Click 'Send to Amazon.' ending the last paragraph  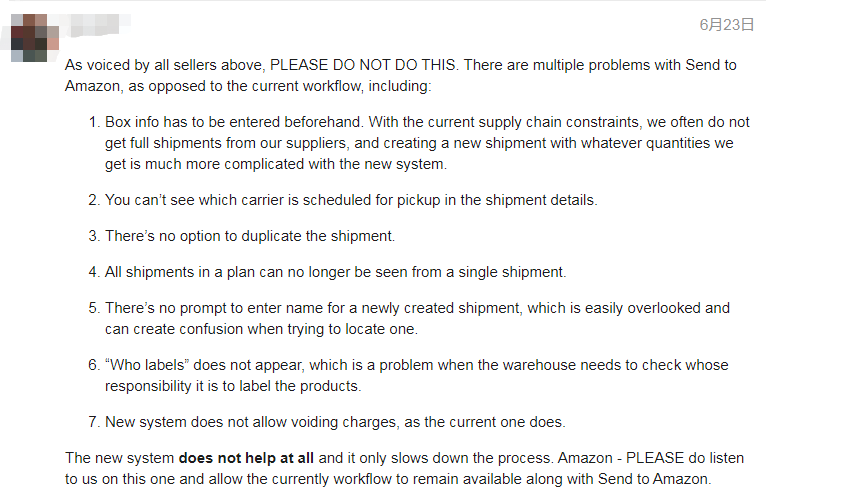coord(654,479)
